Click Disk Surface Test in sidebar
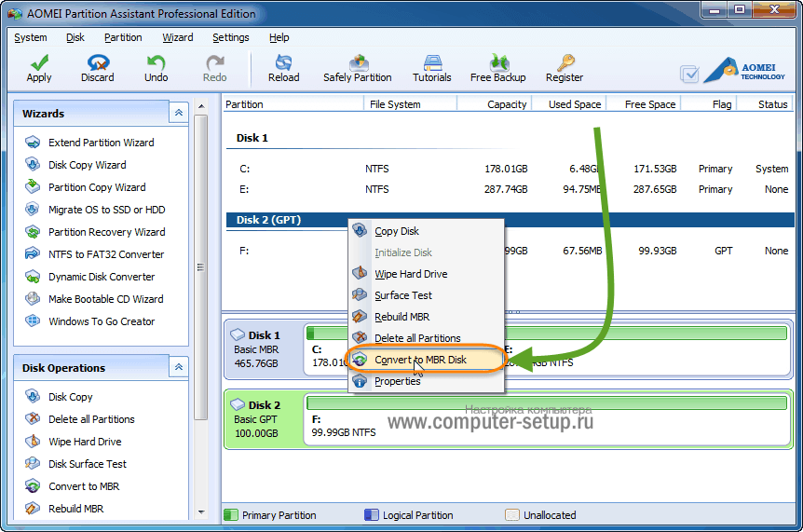Screen dimensions: 803x532 pos(87,464)
